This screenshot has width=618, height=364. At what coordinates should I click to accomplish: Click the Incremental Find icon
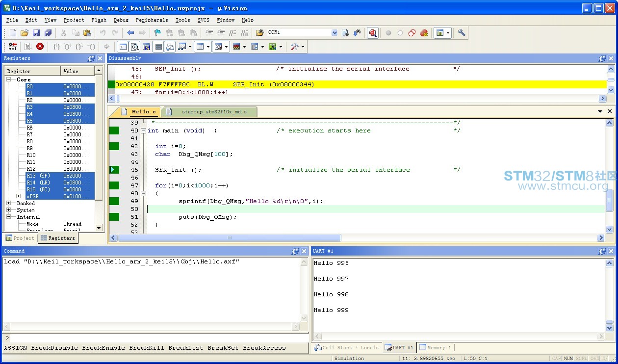coord(357,33)
